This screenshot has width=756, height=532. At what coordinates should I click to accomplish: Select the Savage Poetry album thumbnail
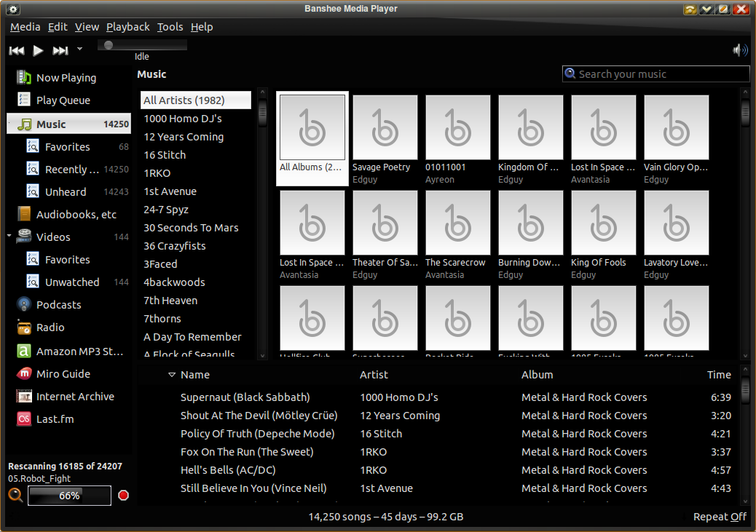385,127
